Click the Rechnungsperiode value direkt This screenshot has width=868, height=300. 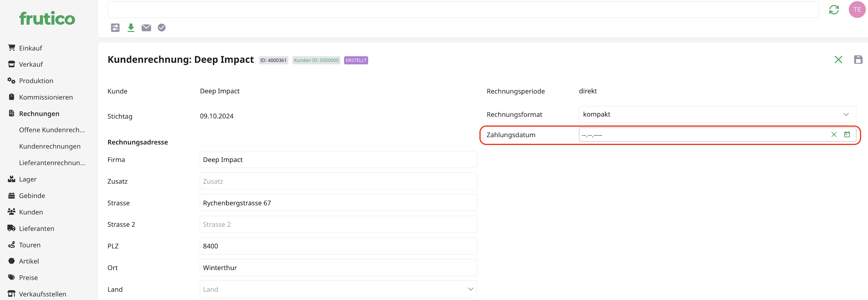[588, 91]
